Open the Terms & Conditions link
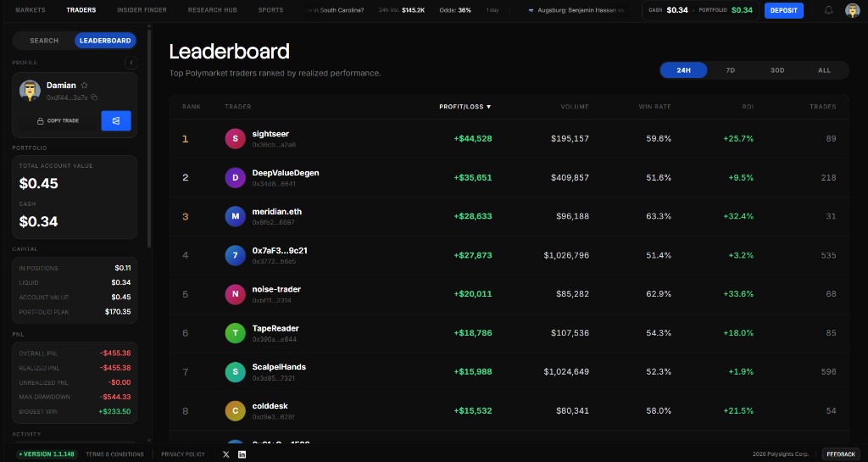Viewport: 868px width, 462px height. [114, 454]
